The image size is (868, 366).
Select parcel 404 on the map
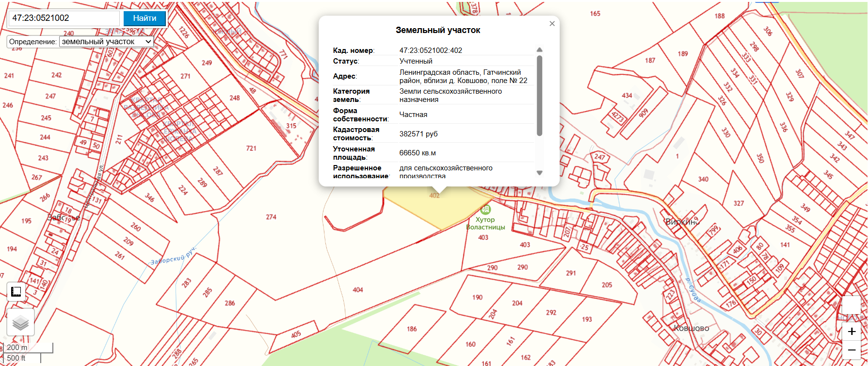tap(357, 290)
